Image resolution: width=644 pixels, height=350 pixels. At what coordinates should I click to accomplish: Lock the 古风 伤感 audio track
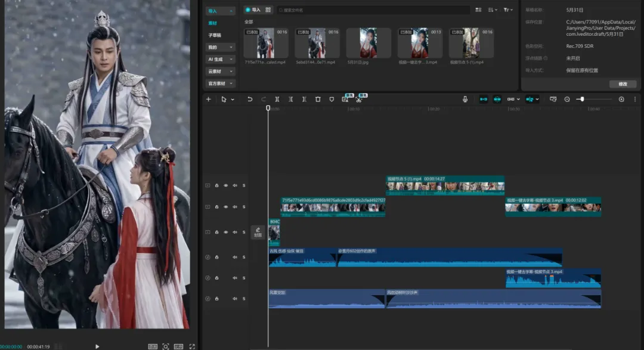tap(216, 257)
